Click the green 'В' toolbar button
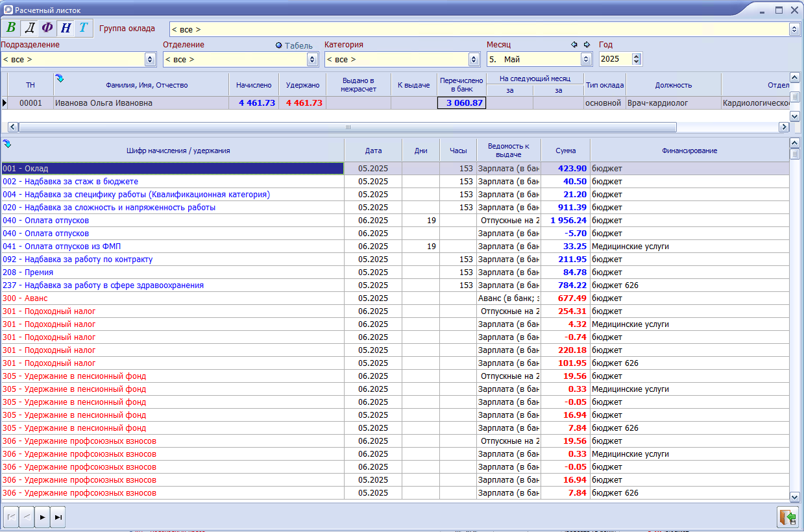The image size is (804, 532). click(x=11, y=28)
